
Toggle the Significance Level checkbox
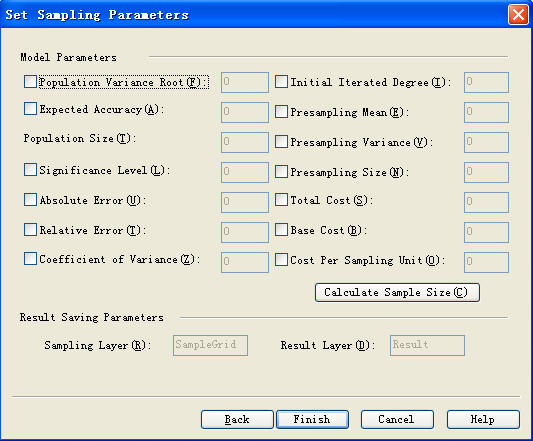click(30, 169)
